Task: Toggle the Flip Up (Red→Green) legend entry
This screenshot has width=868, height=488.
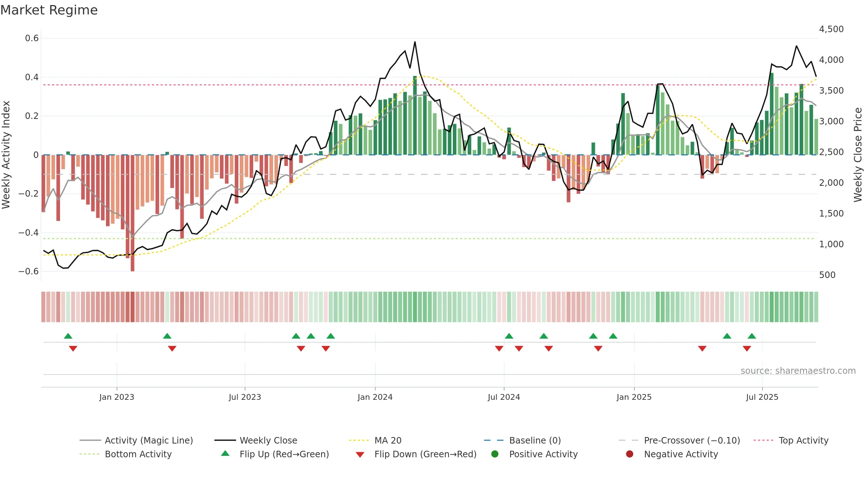Action: point(275,454)
